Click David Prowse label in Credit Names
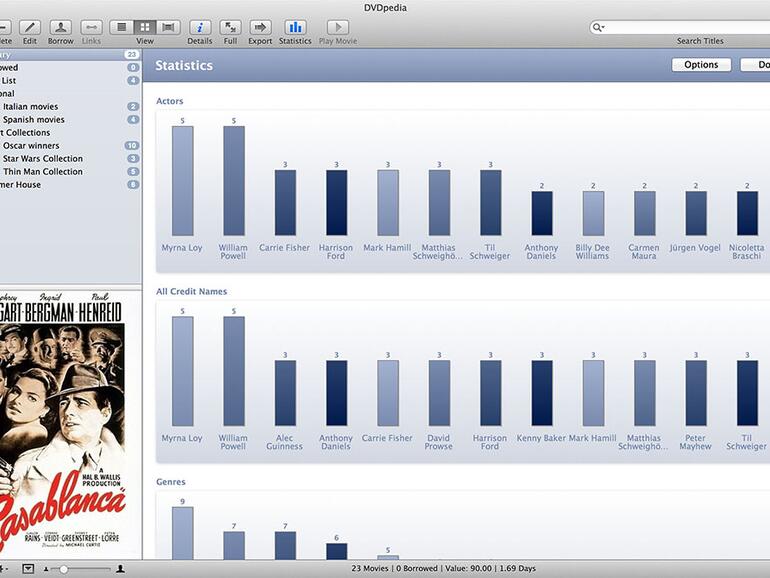The width and height of the screenshot is (770, 578). (439, 442)
